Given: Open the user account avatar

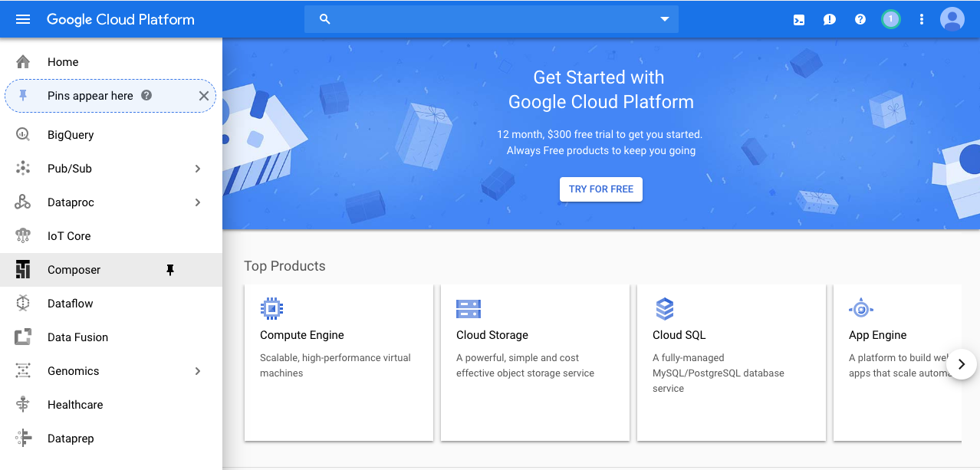Looking at the screenshot, I should coord(952,19).
